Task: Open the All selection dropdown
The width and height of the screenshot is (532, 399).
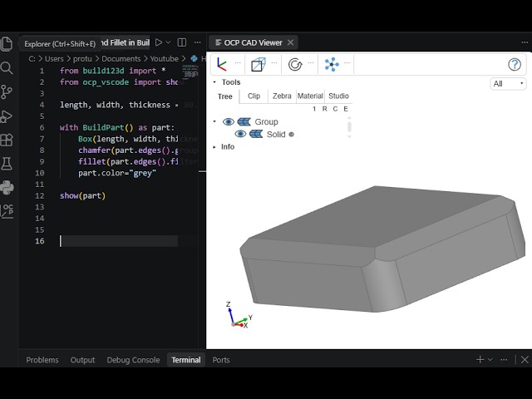Action: click(x=508, y=84)
